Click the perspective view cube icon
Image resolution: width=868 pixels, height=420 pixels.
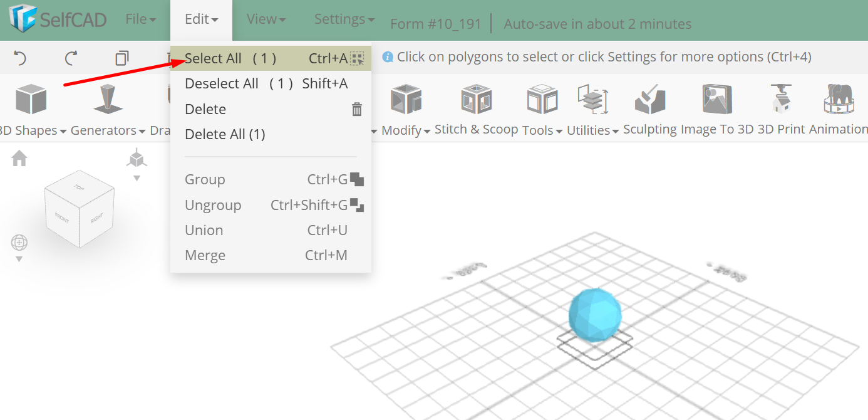point(137,158)
